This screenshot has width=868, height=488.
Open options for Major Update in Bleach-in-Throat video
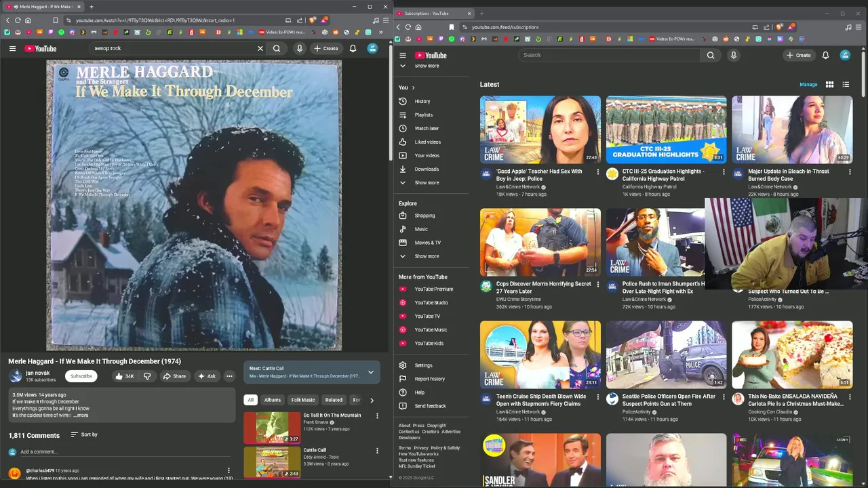tap(850, 172)
